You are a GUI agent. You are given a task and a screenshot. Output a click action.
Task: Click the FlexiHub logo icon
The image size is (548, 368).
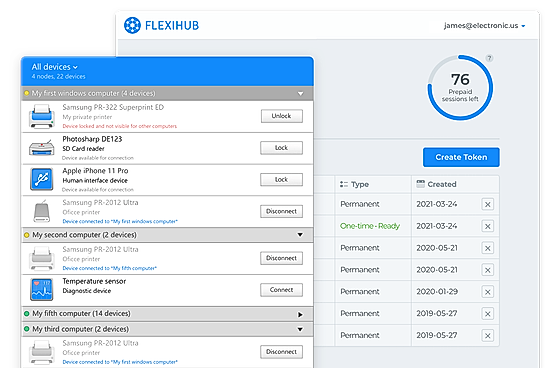(132, 26)
